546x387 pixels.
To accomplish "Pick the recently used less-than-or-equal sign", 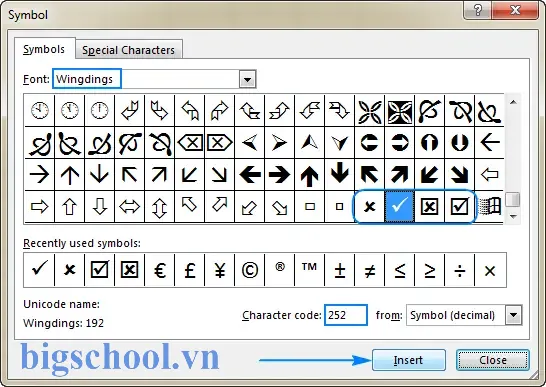I will [399, 270].
